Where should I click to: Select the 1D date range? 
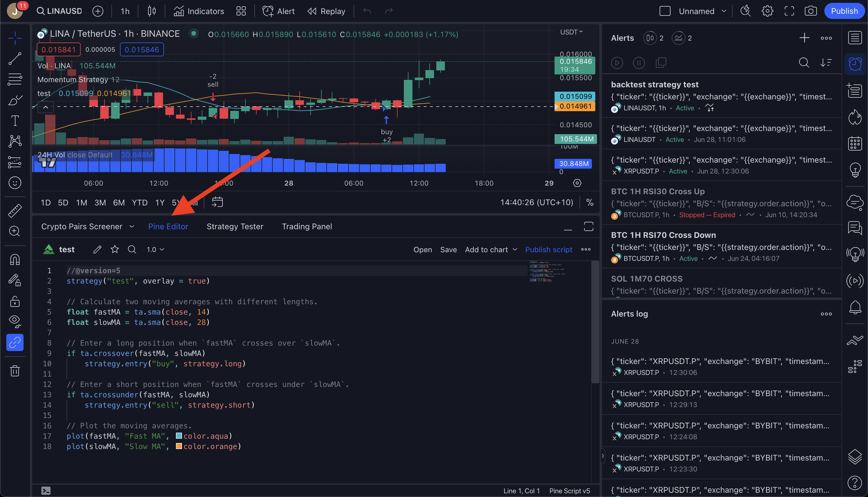[x=46, y=203]
